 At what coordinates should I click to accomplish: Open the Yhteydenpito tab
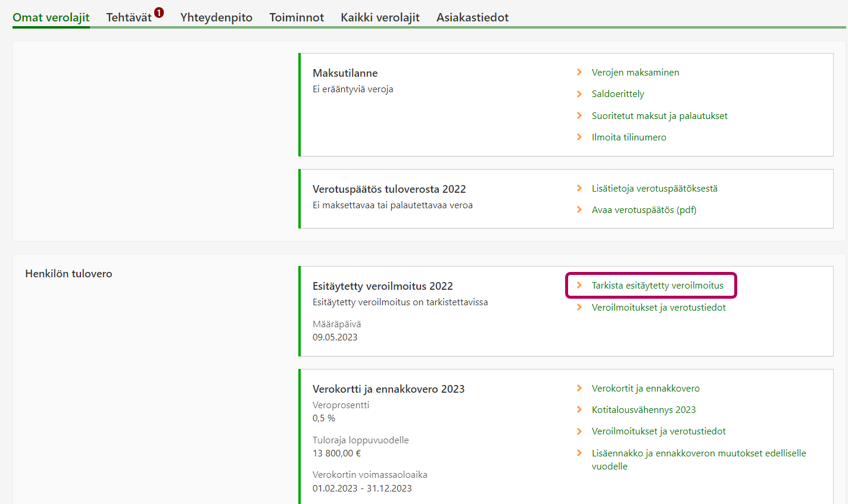pos(216,18)
